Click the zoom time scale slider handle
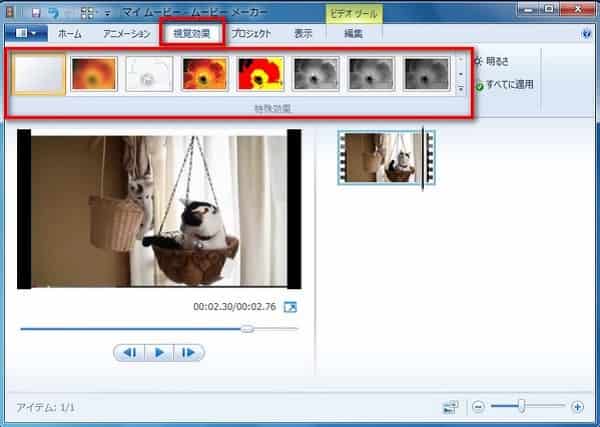Screen dimensions: 600x427 click(x=522, y=406)
